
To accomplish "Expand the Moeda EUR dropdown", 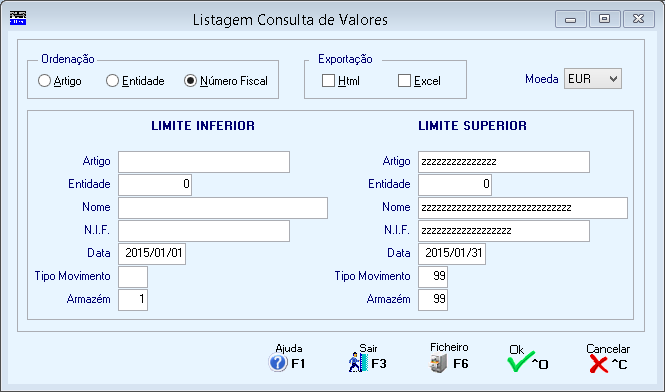I will (592, 79).
